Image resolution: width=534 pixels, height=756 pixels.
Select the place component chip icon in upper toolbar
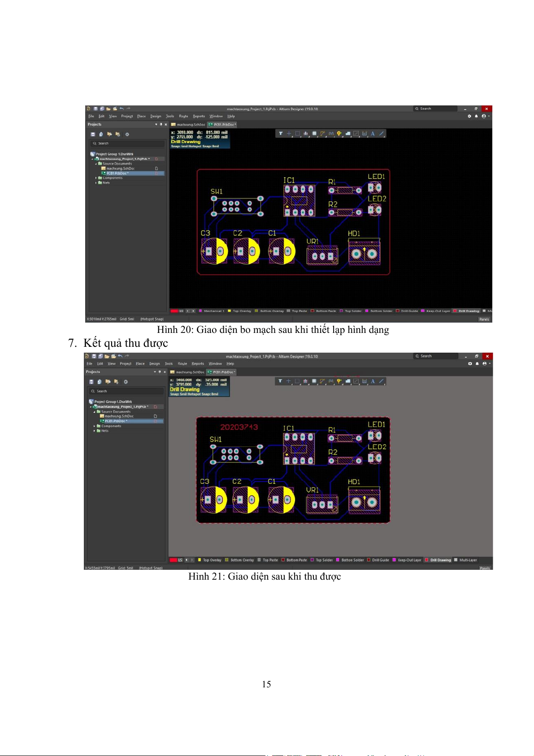[314, 133]
